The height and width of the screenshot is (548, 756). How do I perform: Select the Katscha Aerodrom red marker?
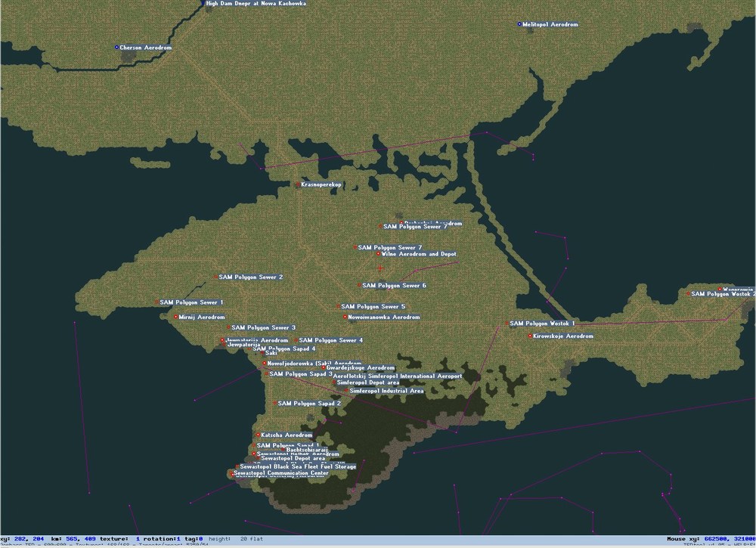click(x=259, y=435)
